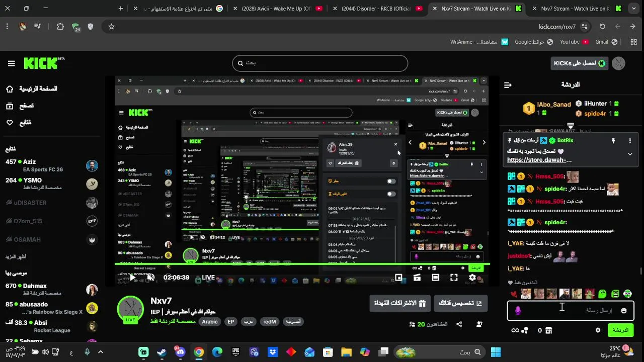Create a clip with the clip icon
This screenshot has width=644, height=362.
pyautogui.click(x=417, y=278)
